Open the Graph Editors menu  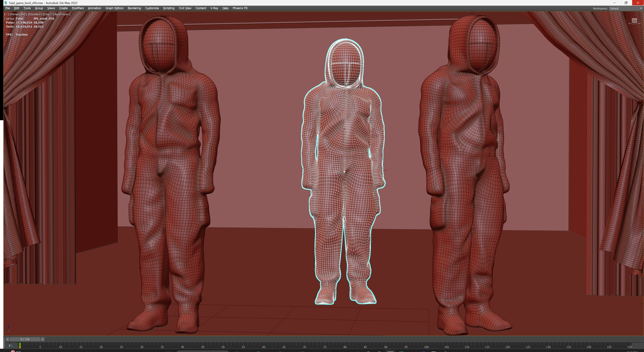point(114,8)
